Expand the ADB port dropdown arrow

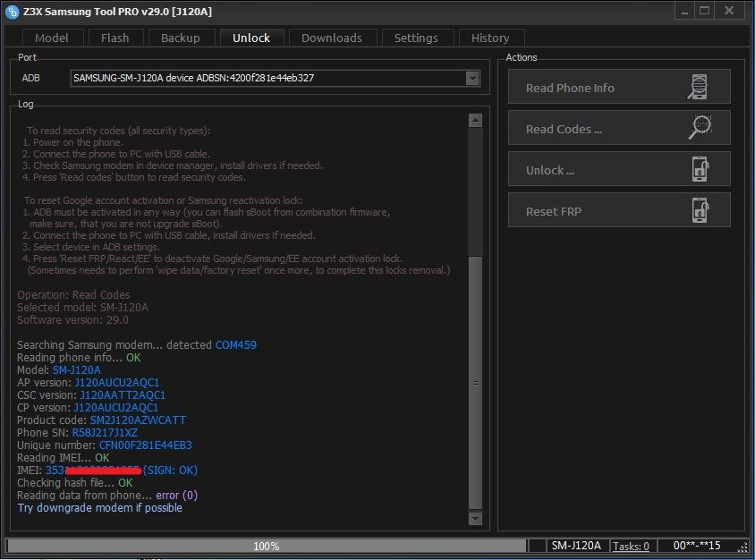coord(472,78)
